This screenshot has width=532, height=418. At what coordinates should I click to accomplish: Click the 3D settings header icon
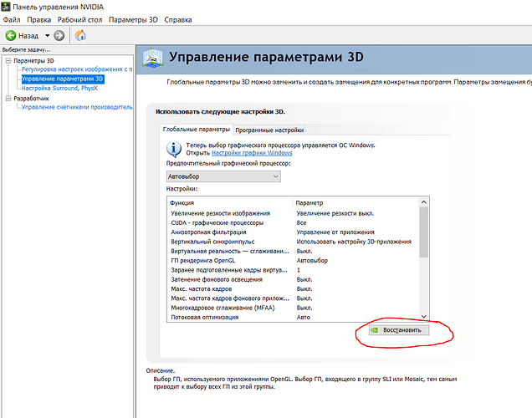tap(153, 58)
